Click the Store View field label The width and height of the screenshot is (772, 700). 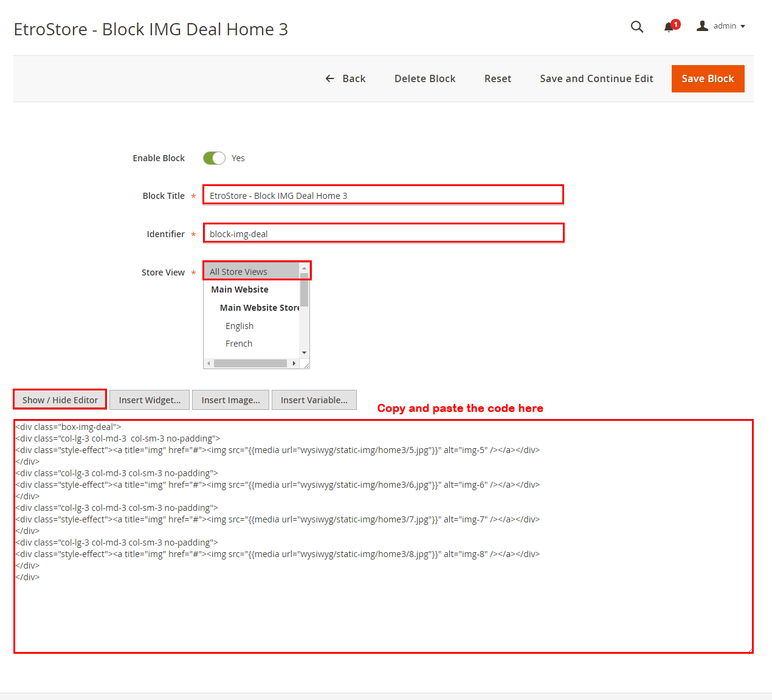(163, 272)
